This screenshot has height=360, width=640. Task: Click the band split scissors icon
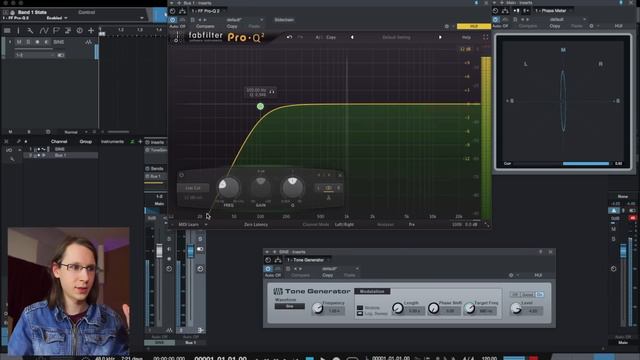pyautogui.click(x=329, y=198)
